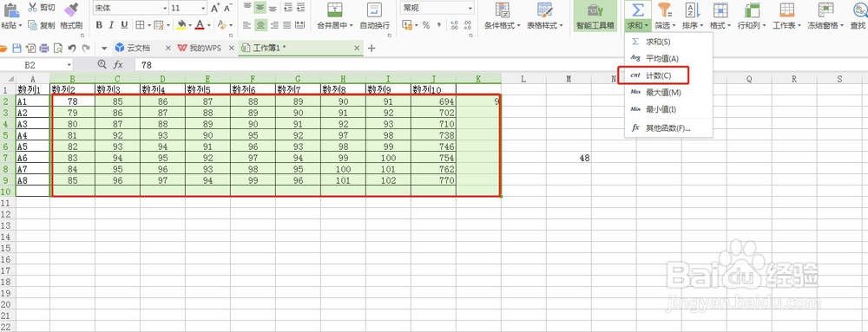Toggle Wrap Text (自动换行)
The width and height of the screenshot is (868, 332).
[375, 16]
